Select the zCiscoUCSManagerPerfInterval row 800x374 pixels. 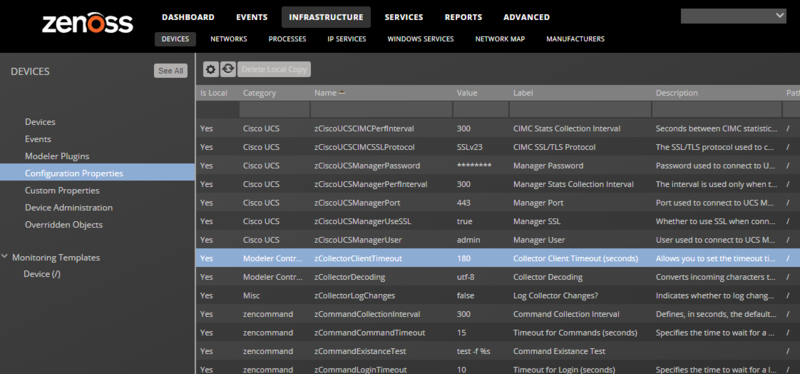pyautogui.click(x=498, y=184)
